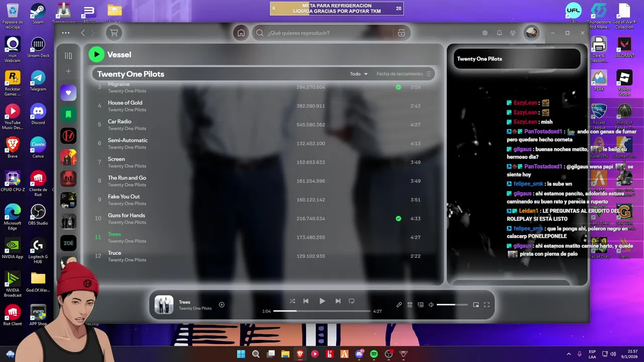Open the ESP LAA language switcher
Viewport: 644px width, 362px height.
click(592, 354)
